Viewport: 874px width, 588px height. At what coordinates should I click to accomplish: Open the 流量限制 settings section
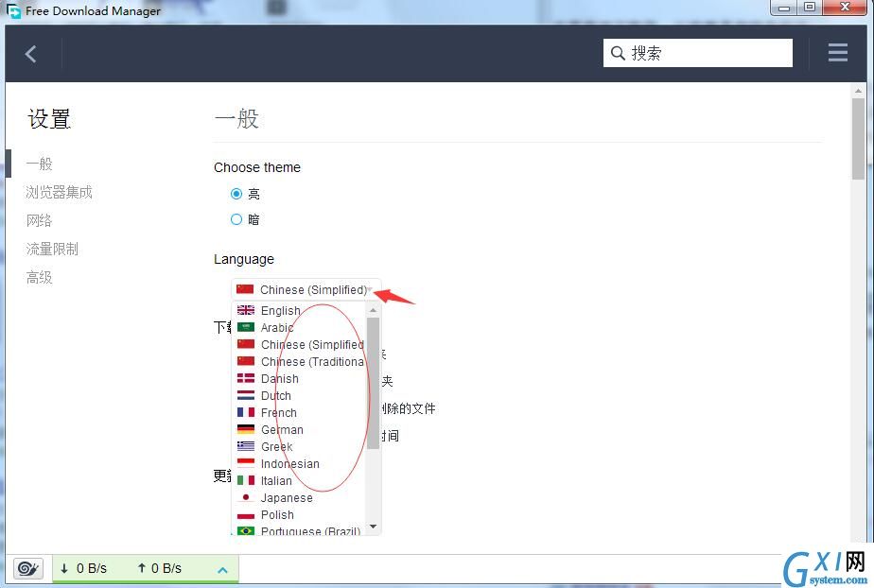point(52,249)
